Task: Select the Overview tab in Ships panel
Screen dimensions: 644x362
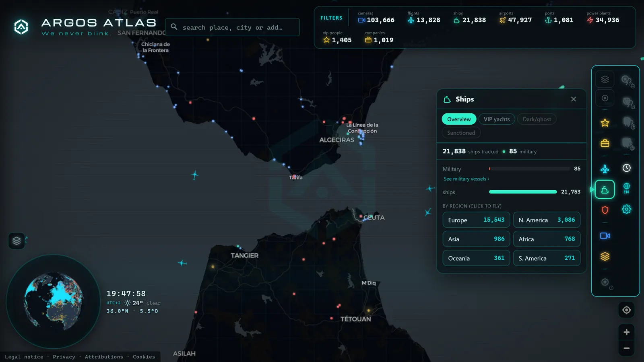Action: pyautogui.click(x=459, y=119)
